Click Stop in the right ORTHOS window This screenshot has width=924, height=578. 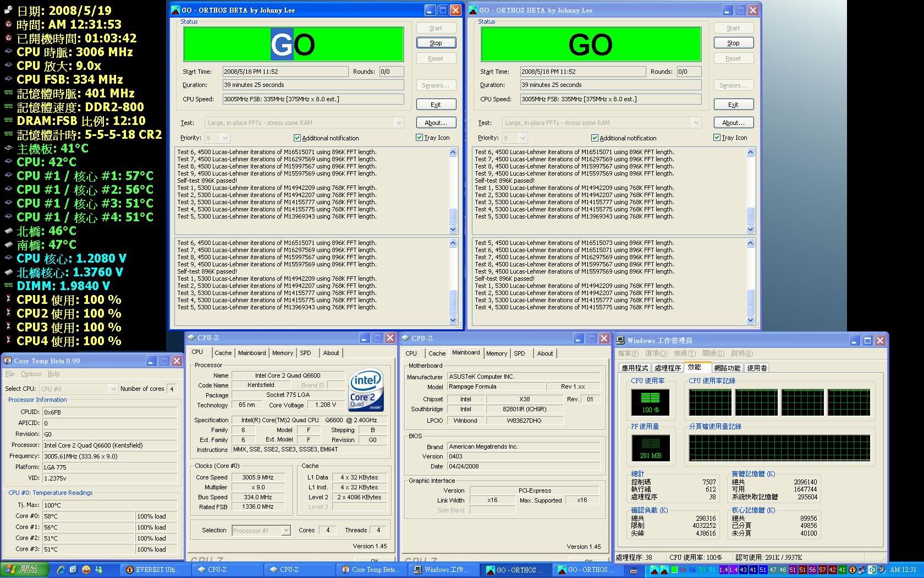(x=733, y=43)
